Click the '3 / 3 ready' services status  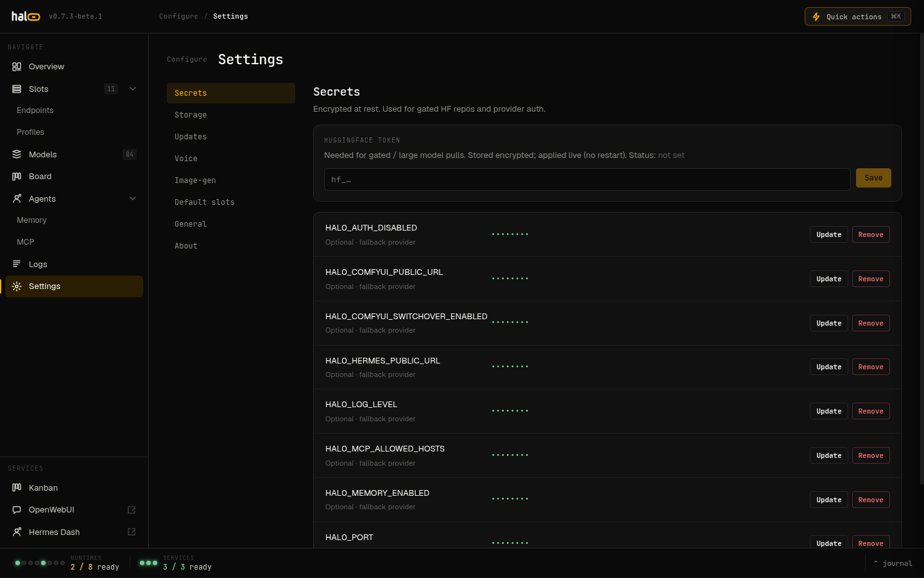coord(187,567)
